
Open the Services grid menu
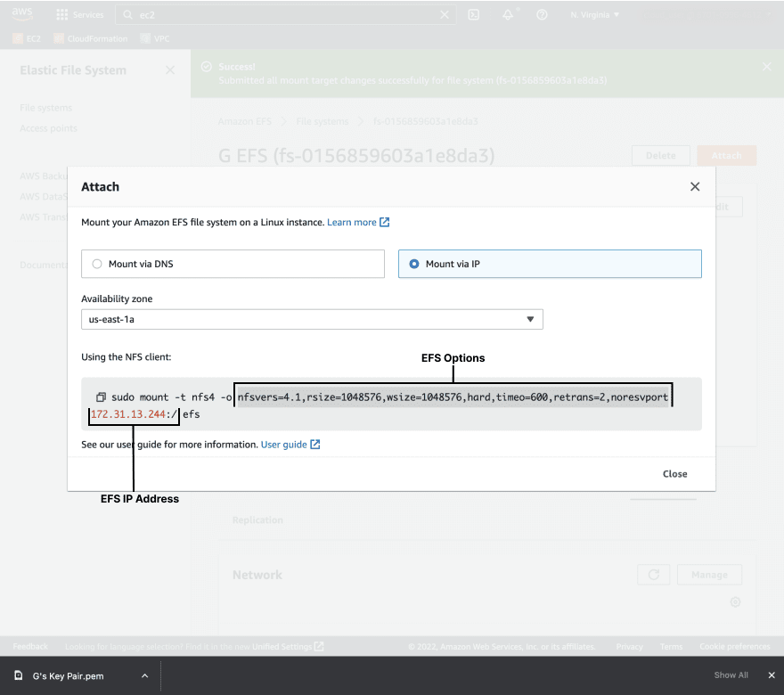pyautogui.click(x=80, y=15)
